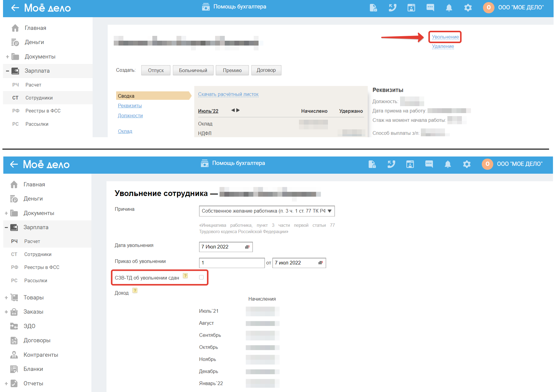Show notifications bell in the top screenshot header
This screenshot has width=556, height=392.
pyautogui.click(x=449, y=8)
